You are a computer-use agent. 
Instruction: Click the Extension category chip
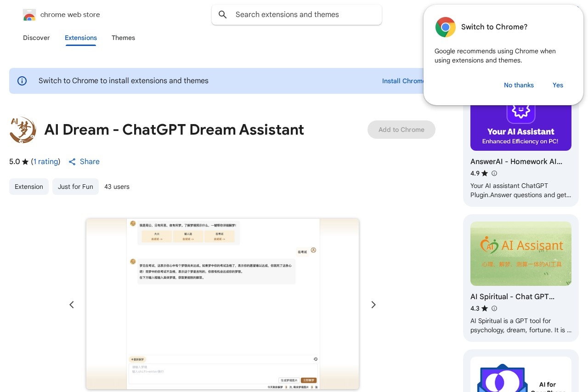(29, 187)
